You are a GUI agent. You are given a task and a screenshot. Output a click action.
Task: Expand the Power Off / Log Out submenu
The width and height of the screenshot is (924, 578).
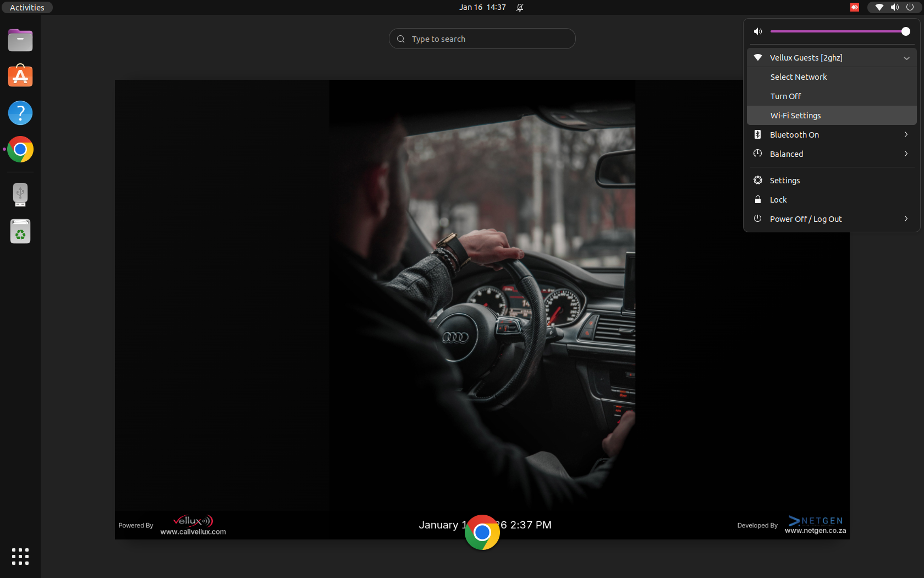pos(906,219)
